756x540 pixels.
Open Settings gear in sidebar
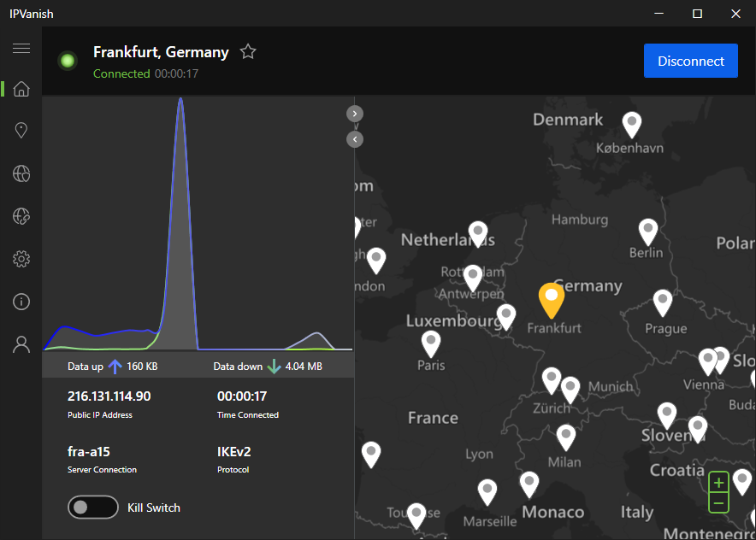click(21, 259)
